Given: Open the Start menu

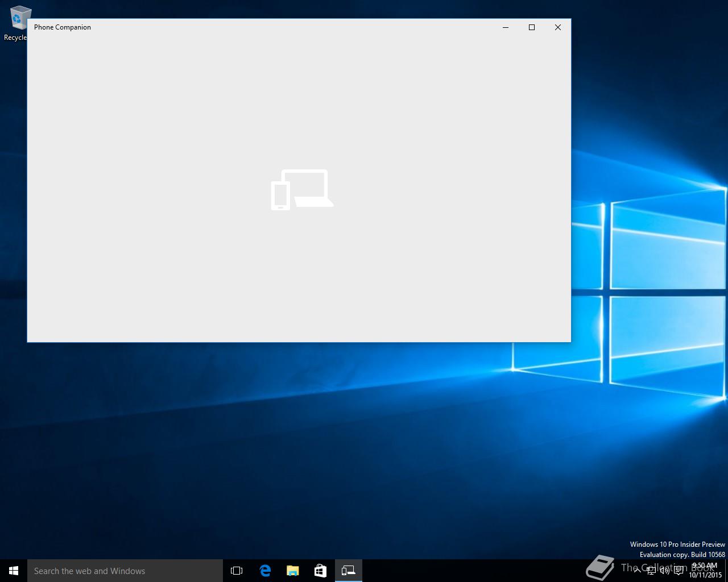Looking at the screenshot, I should tap(14, 571).
